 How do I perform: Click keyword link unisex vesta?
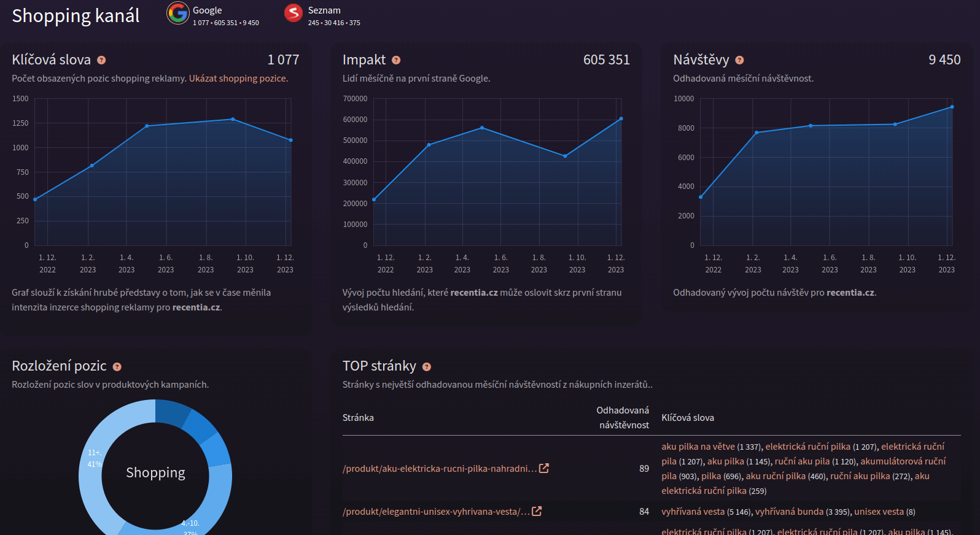[x=879, y=512]
